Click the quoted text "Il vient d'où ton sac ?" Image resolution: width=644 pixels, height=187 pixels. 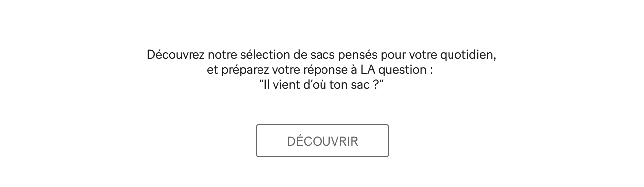click(x=322, y=85)
